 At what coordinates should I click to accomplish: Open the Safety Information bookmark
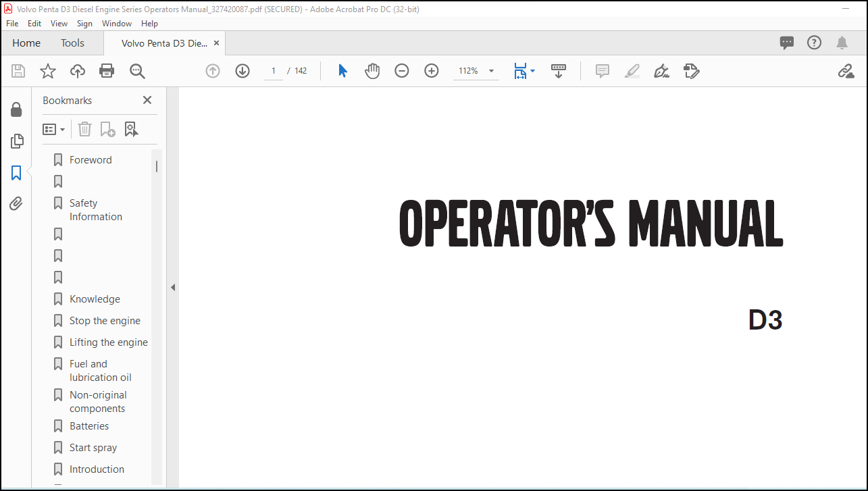96,210
